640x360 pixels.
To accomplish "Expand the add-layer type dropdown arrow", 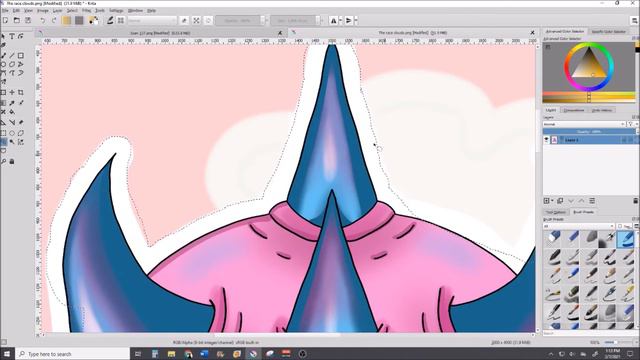I will click(x=552, y=201).
